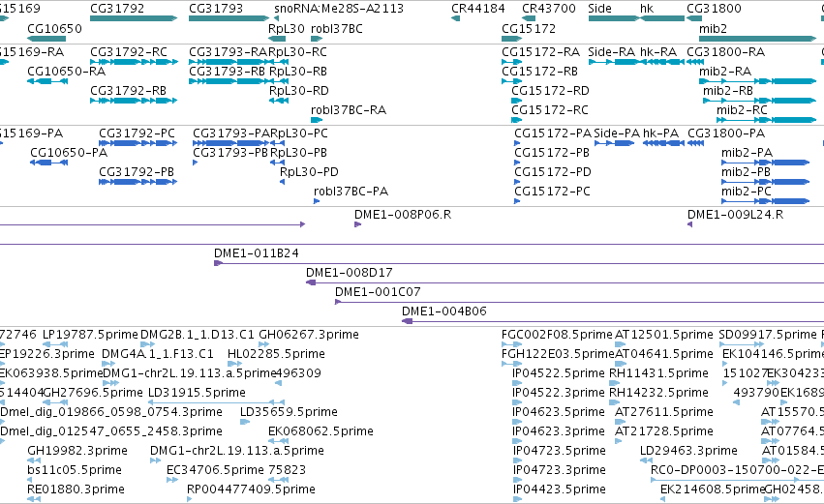The width and height of the screenshot is (824, 504).
Task: Select the Side-RA transcript label
Action: pyautogui.click(x=612, y=52)
